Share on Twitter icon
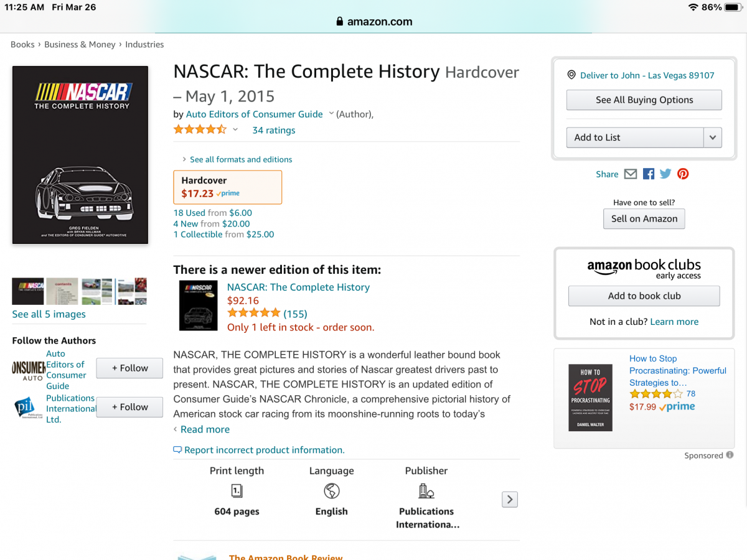Screen dimensions: 747x560 click(x=665, y=174)
